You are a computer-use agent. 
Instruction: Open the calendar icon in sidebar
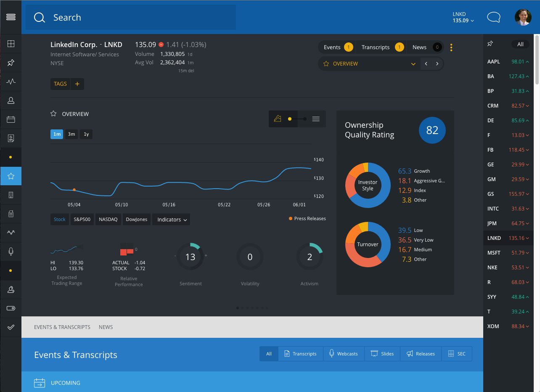coord(11,120)
